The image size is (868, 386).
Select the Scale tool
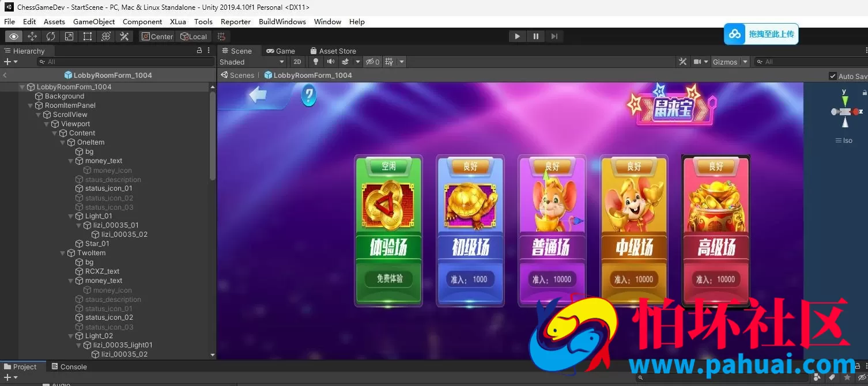point(69,36)
